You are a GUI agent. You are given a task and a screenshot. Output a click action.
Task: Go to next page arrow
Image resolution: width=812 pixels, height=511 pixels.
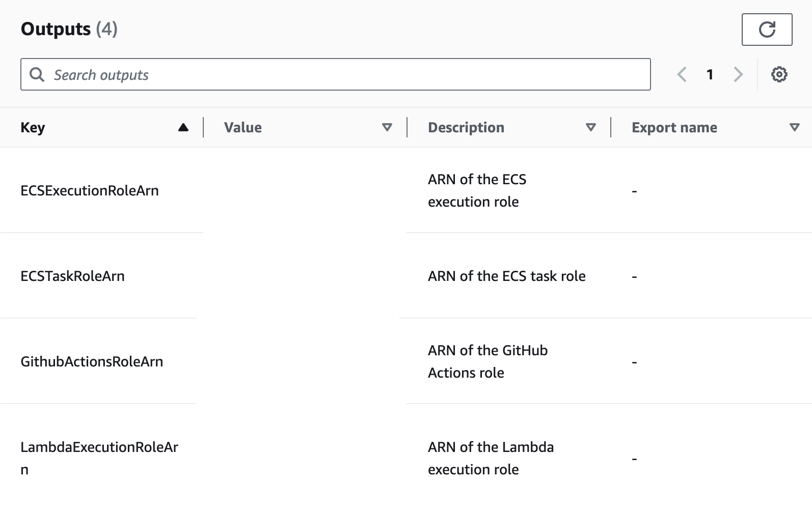click(738, 74)
